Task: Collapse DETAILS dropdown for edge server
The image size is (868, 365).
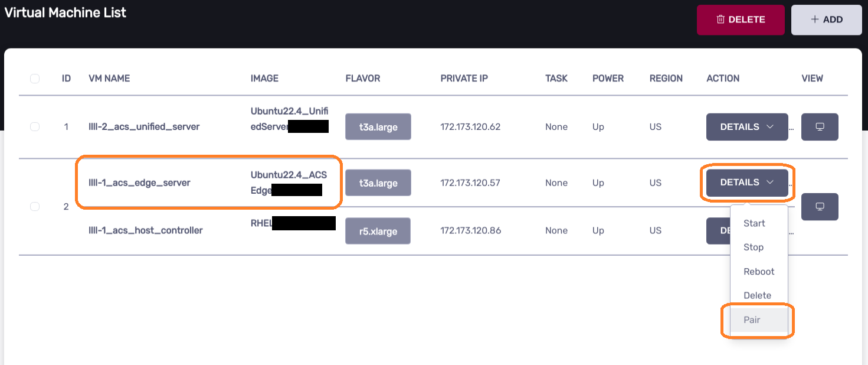Action: (746, 182)
